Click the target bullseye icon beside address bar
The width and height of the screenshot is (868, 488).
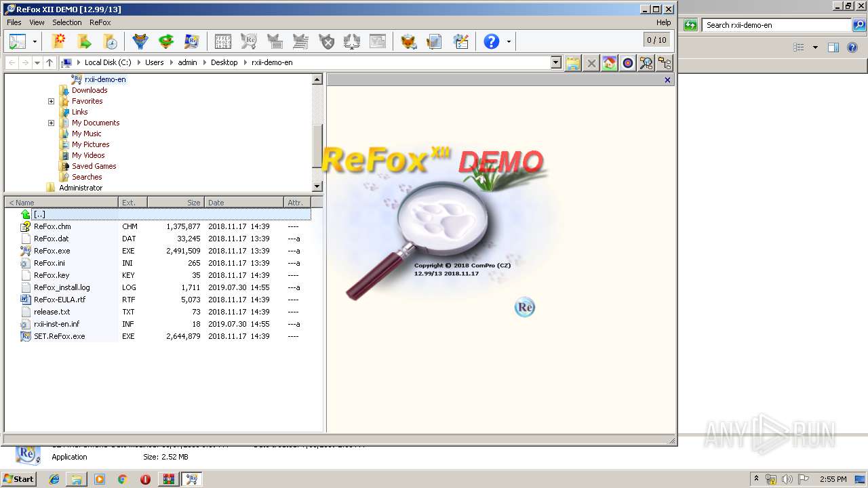628,63
